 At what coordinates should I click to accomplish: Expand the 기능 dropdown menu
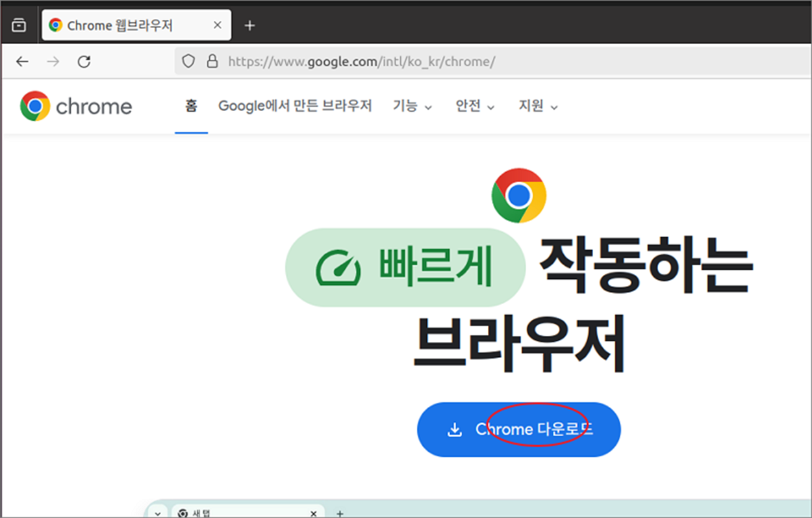pyautogui.click(x=412, y=106)
